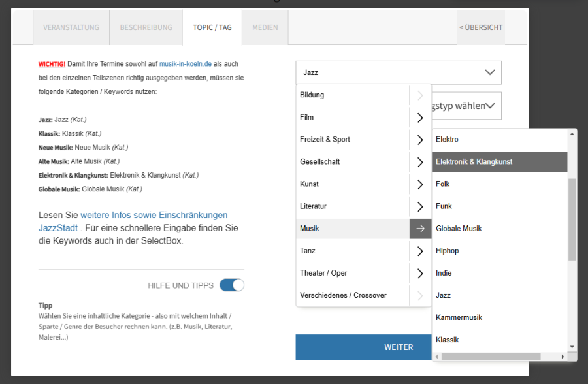Viewport: 588px width, 384px height.
Task: Open the musik-in-koeln.de link
Action: [x=186, y=64]
